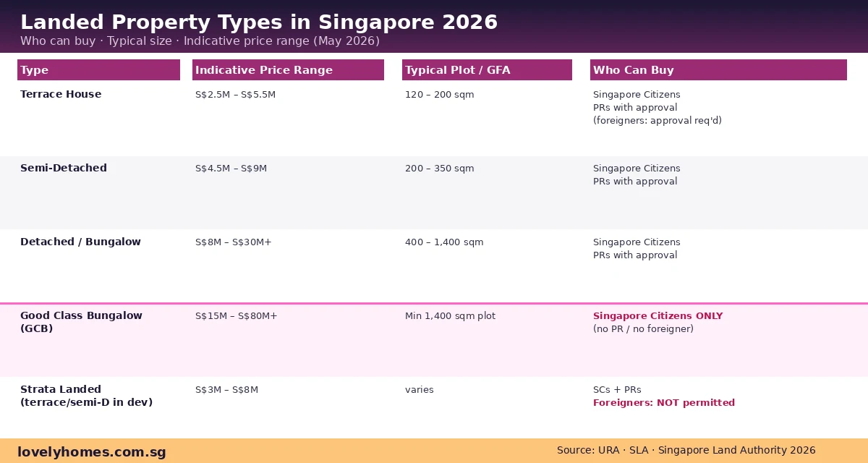Open the lovelyhomes.com.sg footer link
The width and height of the screenshot is (868, 463).
point(92,452)
